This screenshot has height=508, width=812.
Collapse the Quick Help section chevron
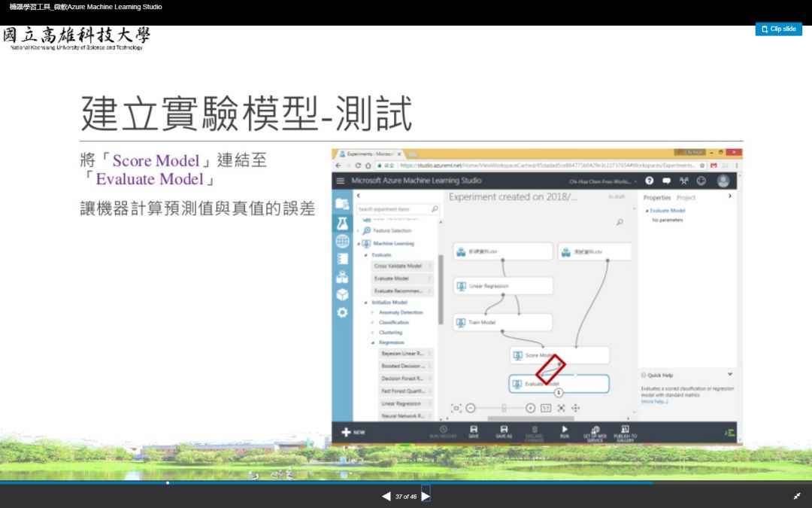pos(729,374)
